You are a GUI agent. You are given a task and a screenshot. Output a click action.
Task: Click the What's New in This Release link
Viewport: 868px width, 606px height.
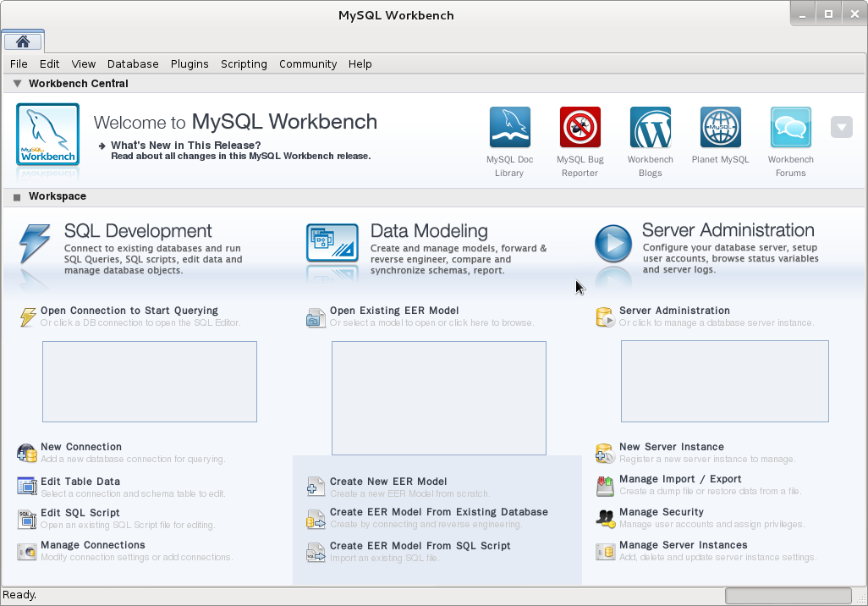pyautogui.click(x=185, y=145)
